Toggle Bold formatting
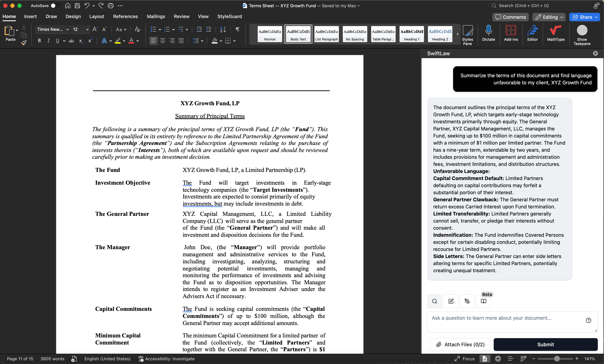Screen dimensions: 604x364 pyautogui.click(x=39, y=41)
